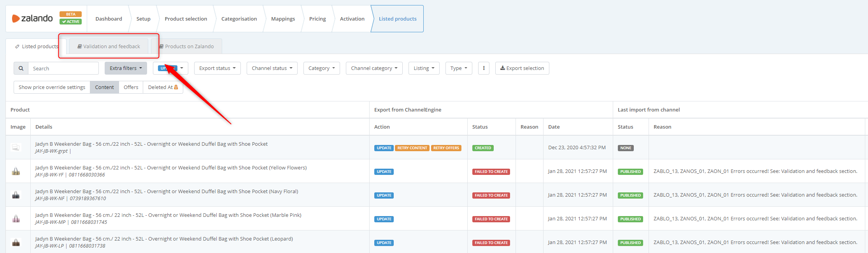The width and height of the screenshot is (868, 253).
Task: Select the Listed products step in wizard
Action: click(398, 19)
